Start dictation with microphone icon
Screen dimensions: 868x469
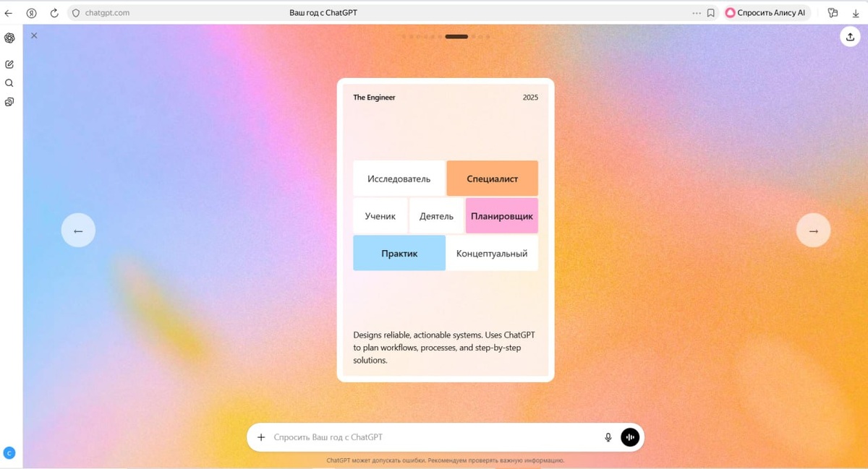[608, 437]
